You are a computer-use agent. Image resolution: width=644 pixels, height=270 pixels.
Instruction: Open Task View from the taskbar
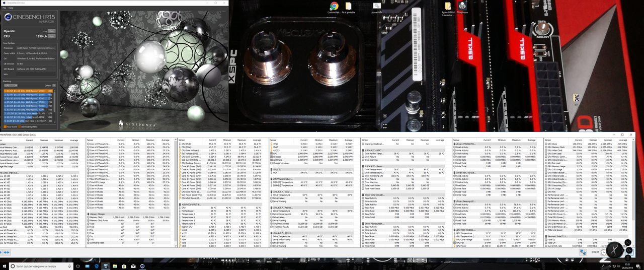pyautogui.click(x=78, y=266)
